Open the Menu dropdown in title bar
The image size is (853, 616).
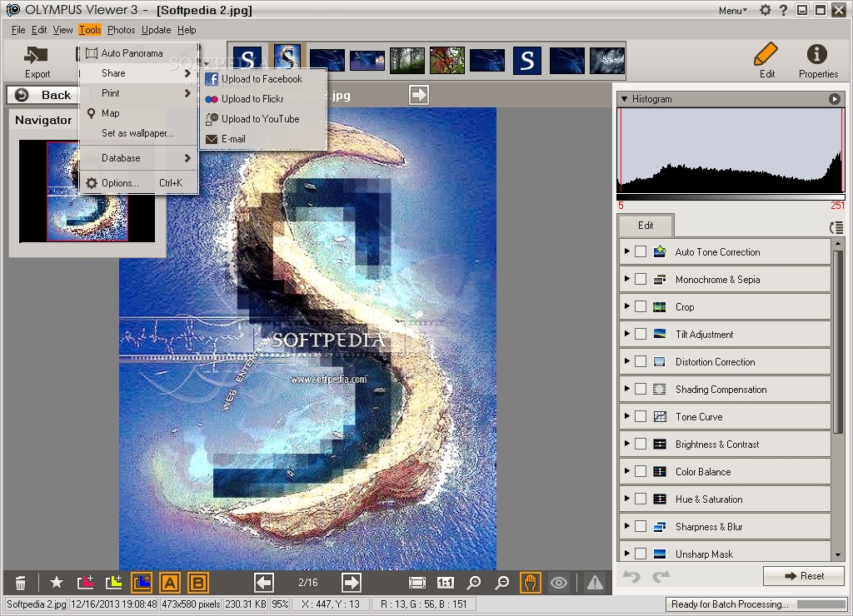(733, 10)
